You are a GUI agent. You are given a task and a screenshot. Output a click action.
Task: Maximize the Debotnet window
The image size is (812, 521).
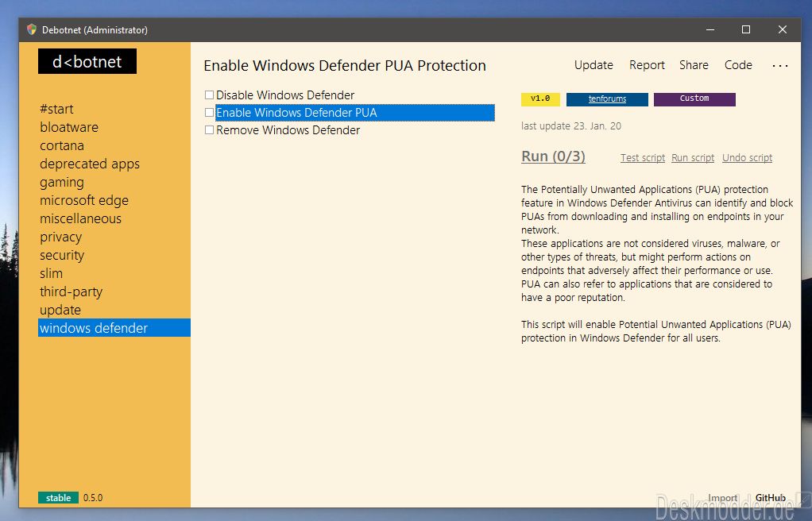pyautogui.click(x=746, y=29)
